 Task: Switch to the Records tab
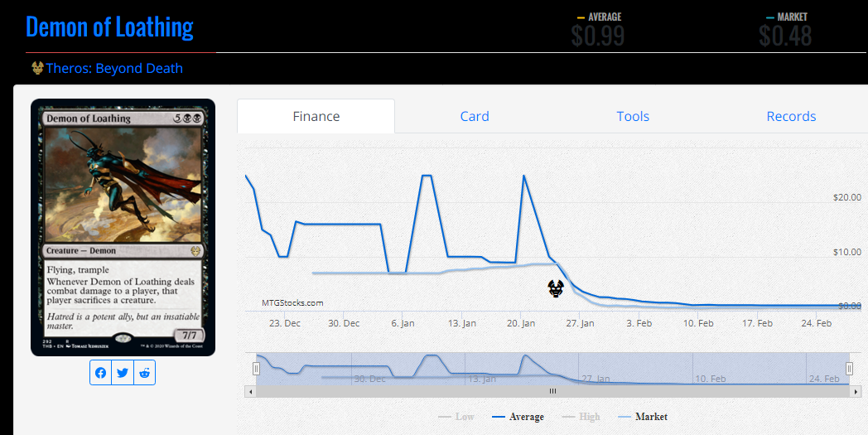click(791, 116)
